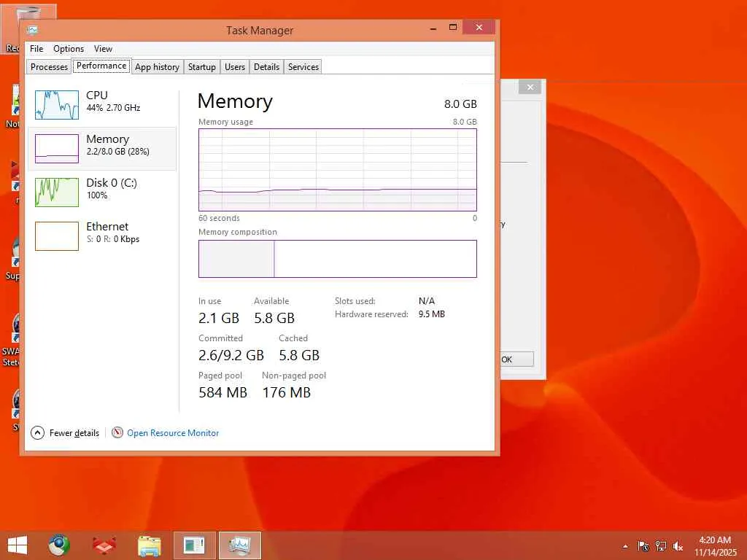Click the Disk 0 100% text

[97, 195]
